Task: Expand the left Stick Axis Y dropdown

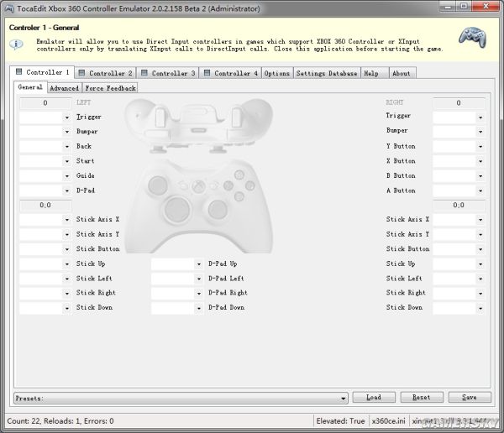Action: pos(67,234)
